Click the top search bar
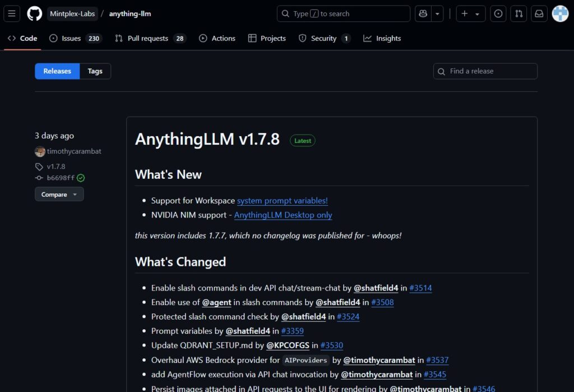 coord(343,13)
